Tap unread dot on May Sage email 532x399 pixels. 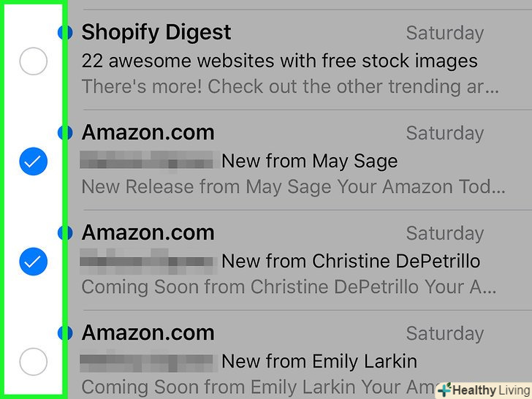[66, 132]
